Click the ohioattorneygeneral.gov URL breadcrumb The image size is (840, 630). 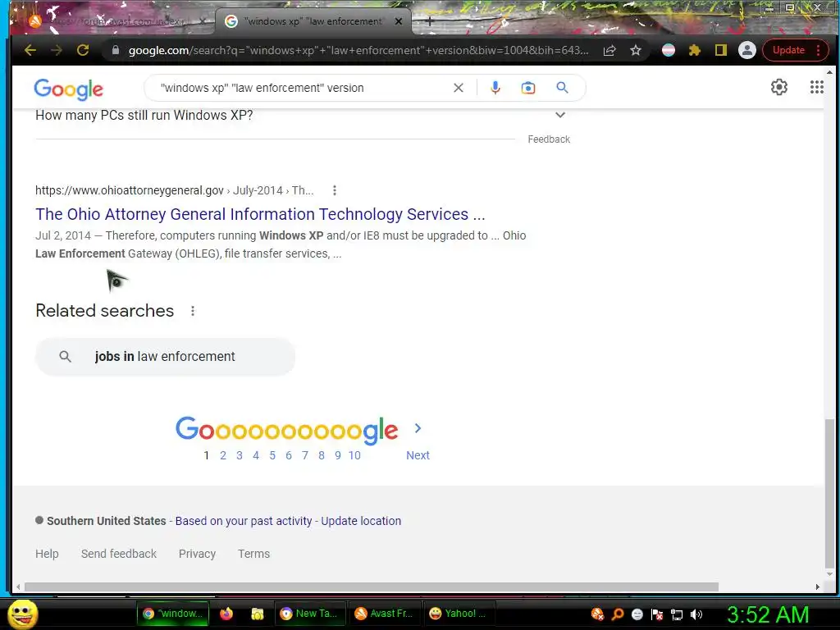tap(175, 190)
